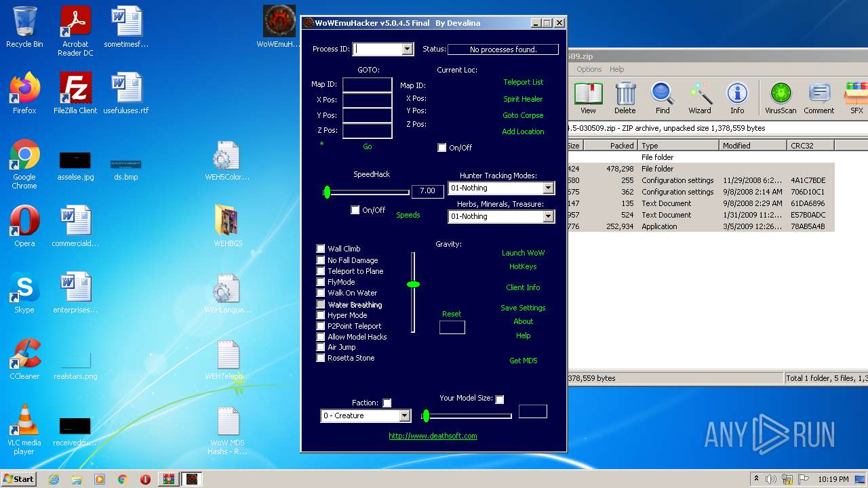Select the FileZilla Client desktop shortcut
The height and width of the screenshot is (488, 868).
pyautogui.click(x=75, y=94)
